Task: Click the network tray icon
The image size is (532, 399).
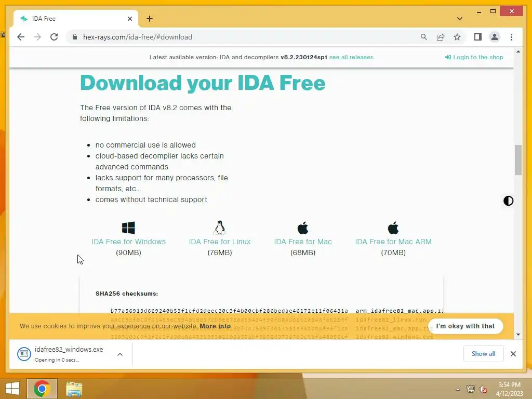Action: [470, 389]
